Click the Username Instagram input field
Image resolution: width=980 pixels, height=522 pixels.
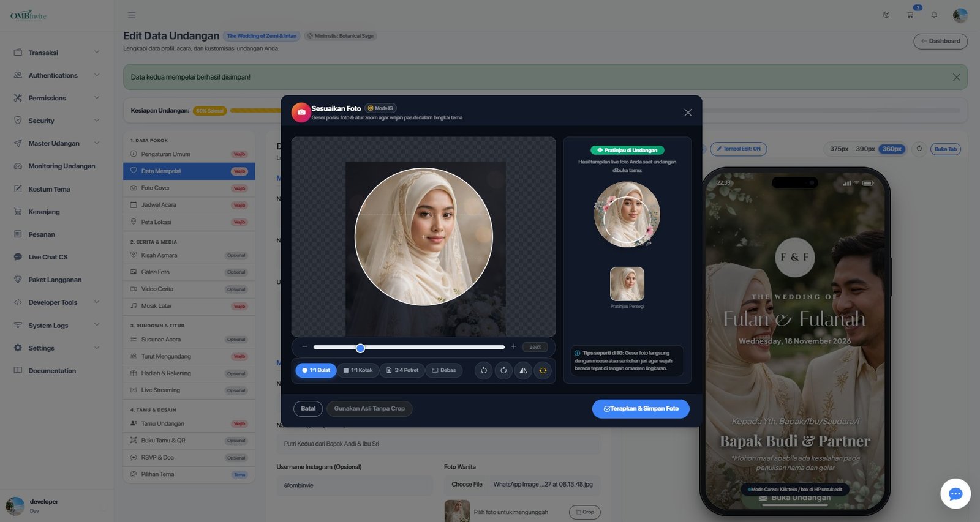355,485
